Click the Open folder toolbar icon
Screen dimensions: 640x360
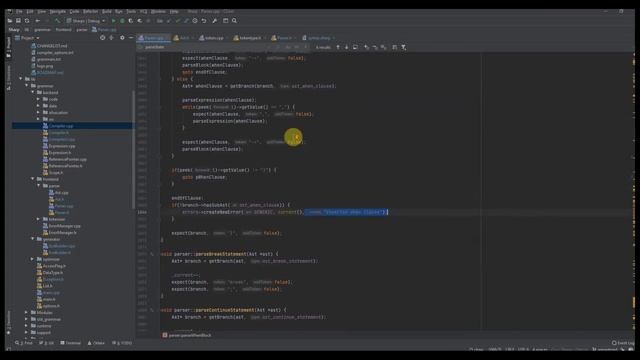point(10,20)
